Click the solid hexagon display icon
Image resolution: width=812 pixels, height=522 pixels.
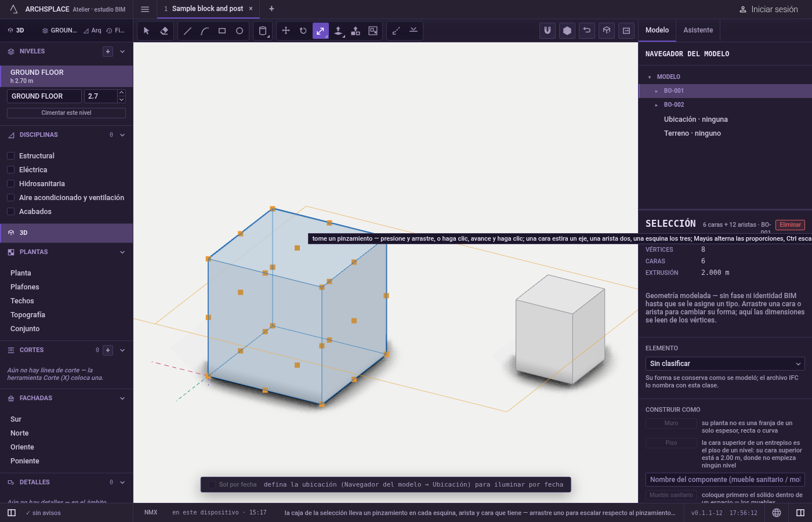(567, 31)
